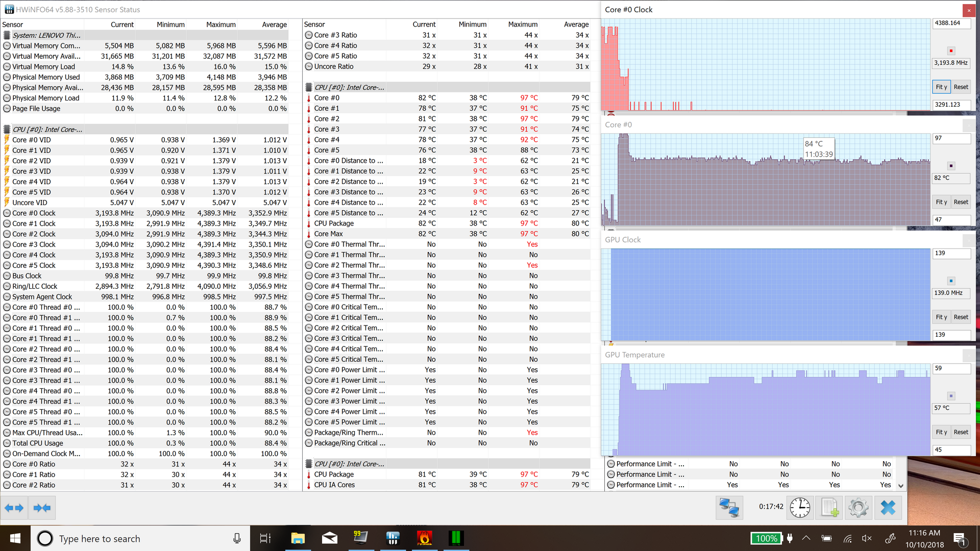Open sensor settings gear icon

click(x=859, y=508)
